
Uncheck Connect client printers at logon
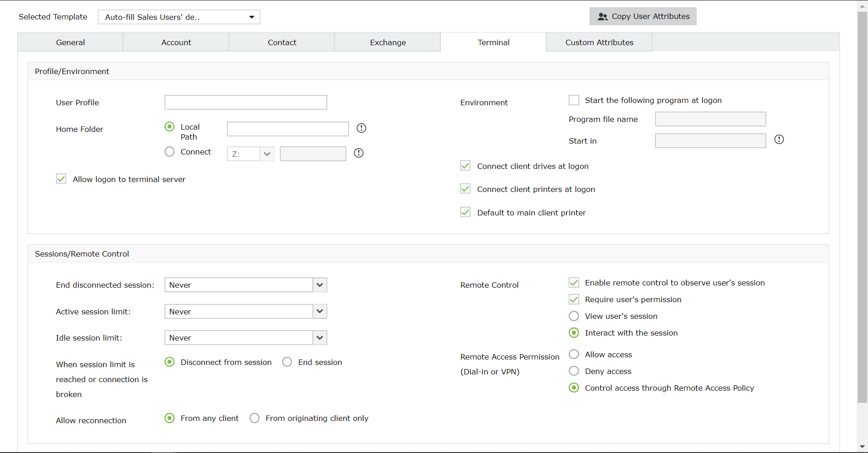pos(465,189)
